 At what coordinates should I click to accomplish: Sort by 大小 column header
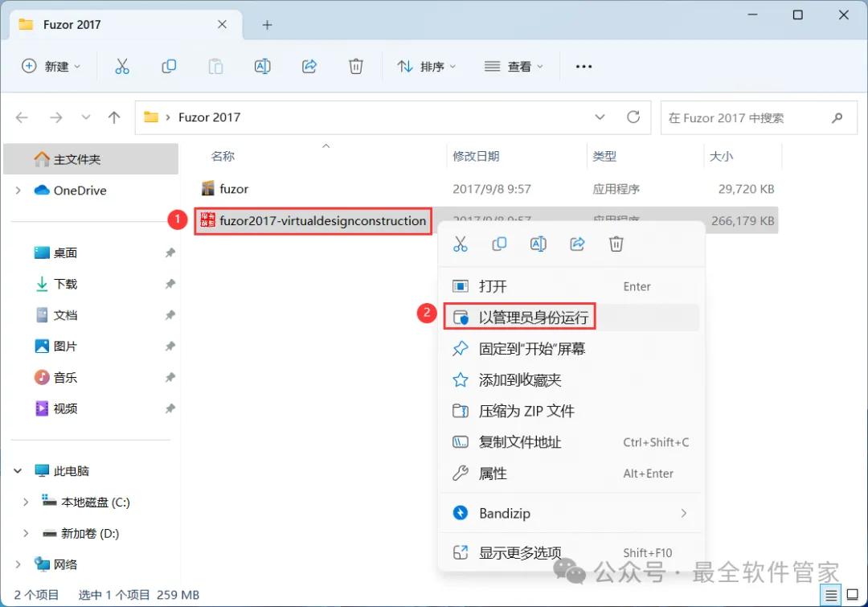(x=721, y=156)
